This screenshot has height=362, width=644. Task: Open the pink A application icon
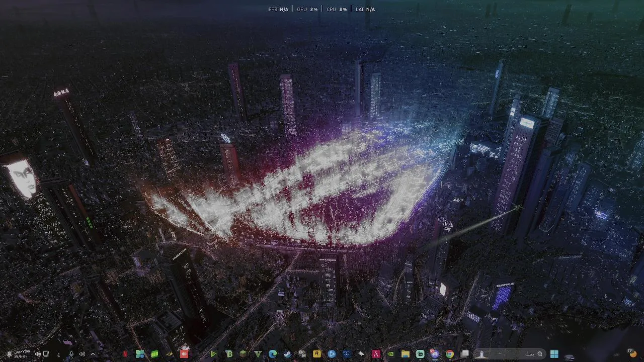(376, 354)
